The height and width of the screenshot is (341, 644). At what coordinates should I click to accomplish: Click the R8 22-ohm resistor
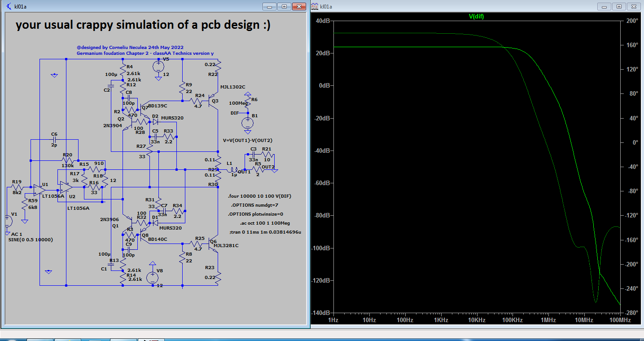point(183,258)
